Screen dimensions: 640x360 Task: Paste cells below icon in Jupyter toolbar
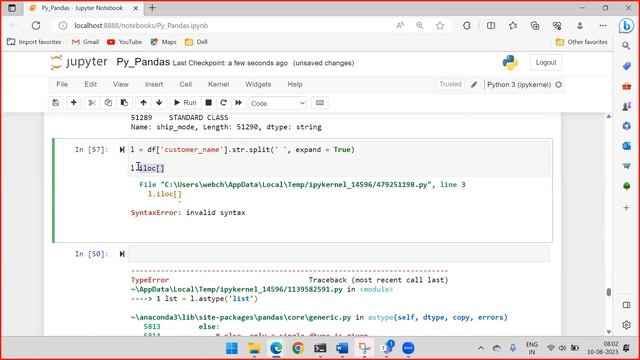click(x=124, y=103)
